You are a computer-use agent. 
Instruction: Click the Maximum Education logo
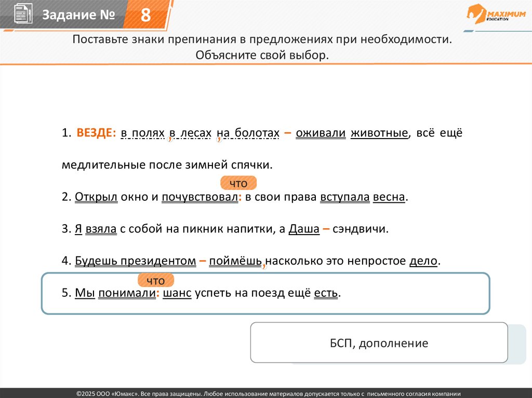496,14
